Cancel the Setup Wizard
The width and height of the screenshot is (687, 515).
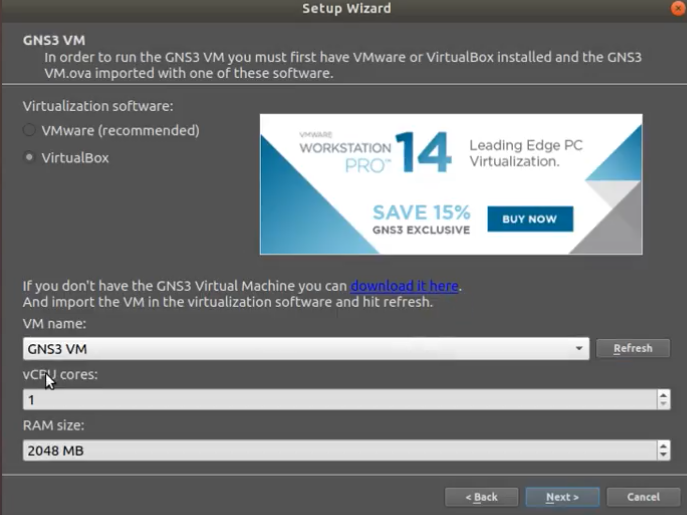pyautogui.click(x=643, y=497)
